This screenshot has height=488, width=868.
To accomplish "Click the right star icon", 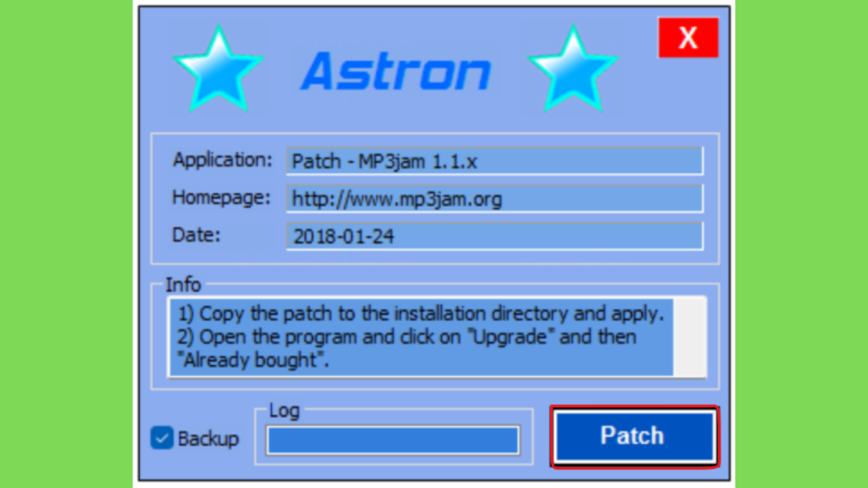I will pos(572,69).
